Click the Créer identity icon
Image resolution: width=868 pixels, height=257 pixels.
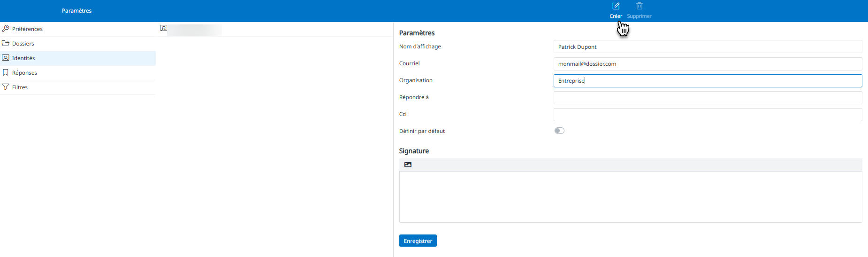[x=616, y=6]
